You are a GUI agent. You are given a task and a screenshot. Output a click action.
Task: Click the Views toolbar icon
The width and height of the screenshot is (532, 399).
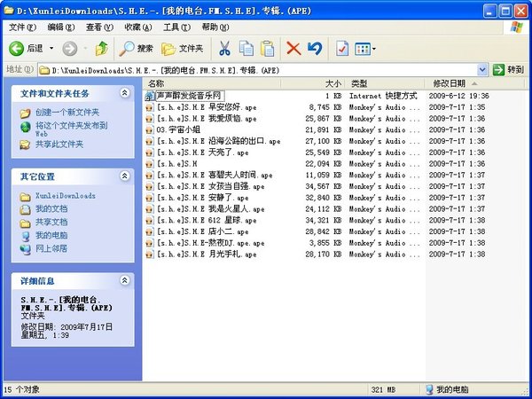pos(362,49)
